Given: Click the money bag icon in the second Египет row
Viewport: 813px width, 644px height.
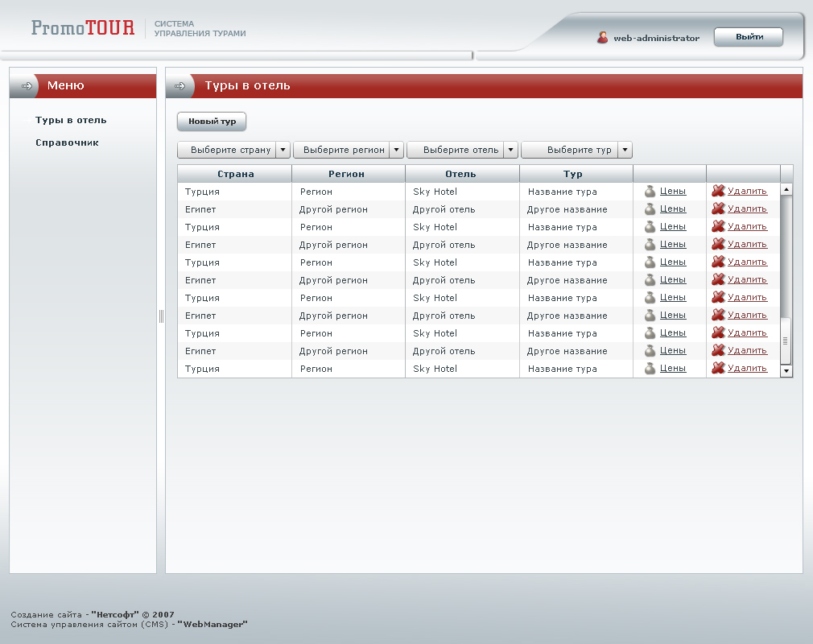Looking at the screenshot, I should click(x=650, y=244).
